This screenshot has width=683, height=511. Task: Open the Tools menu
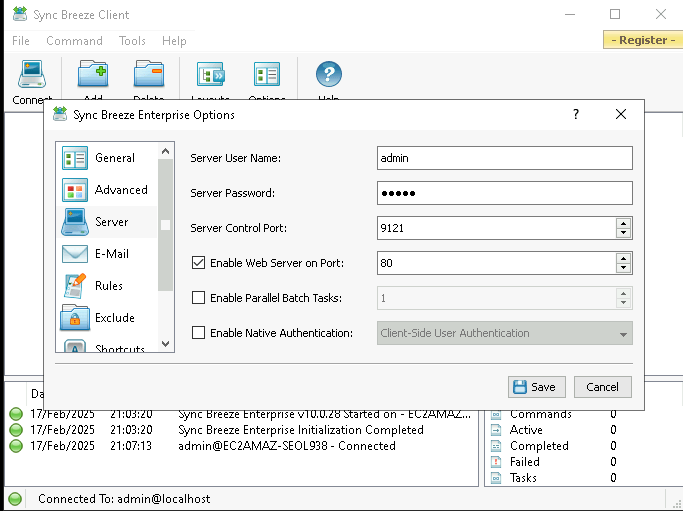click(132, 41)
